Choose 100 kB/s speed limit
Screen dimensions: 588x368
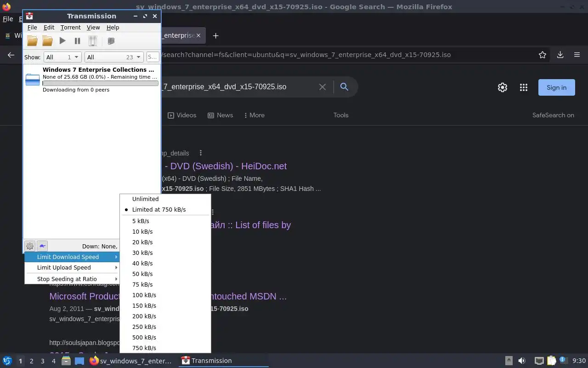[165, 295]
